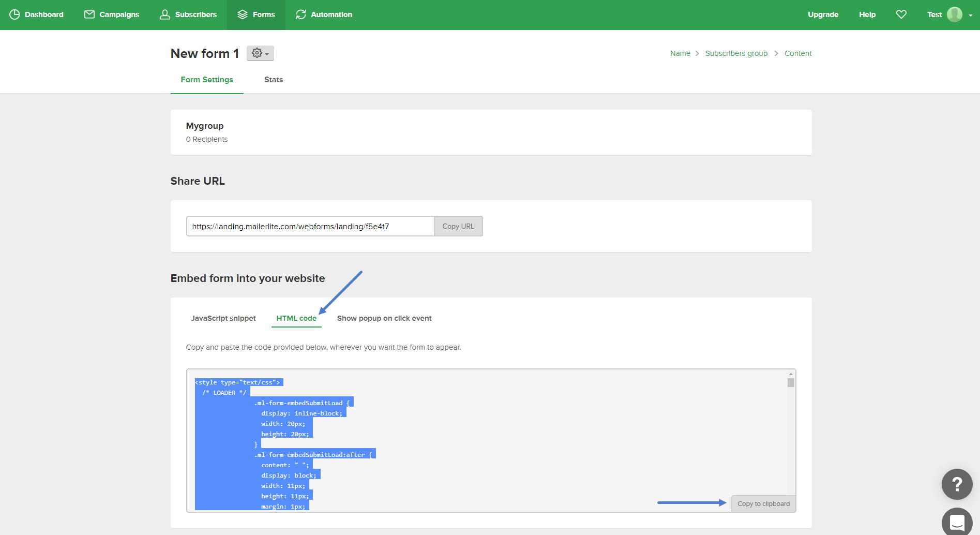This screenshot has width=980, height=535.
Task: Click the code box scrollbar thumb
Action: coord(791,383)
